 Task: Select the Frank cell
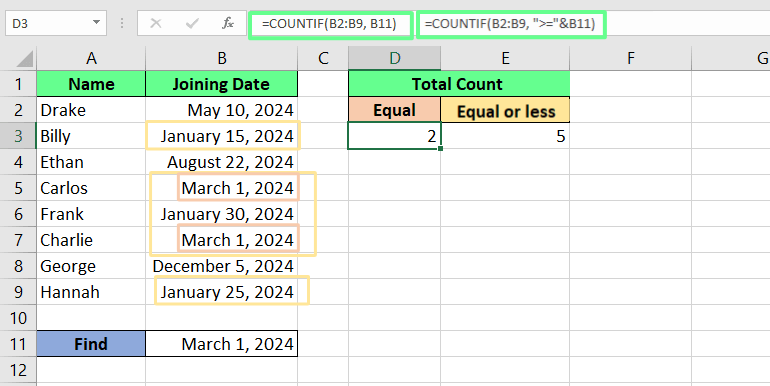91,214
